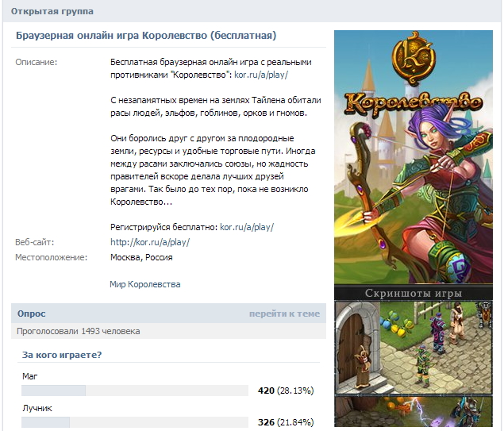Viewport: 504px width, 431px height.
Task: Open the lightning battle game screenshot
Action: (x=414, y=412)
